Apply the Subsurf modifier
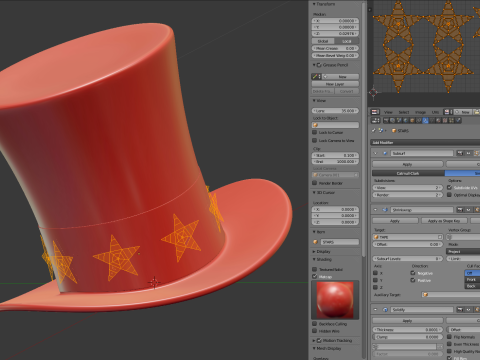480x360 pixels. click(x=407, y=164)
